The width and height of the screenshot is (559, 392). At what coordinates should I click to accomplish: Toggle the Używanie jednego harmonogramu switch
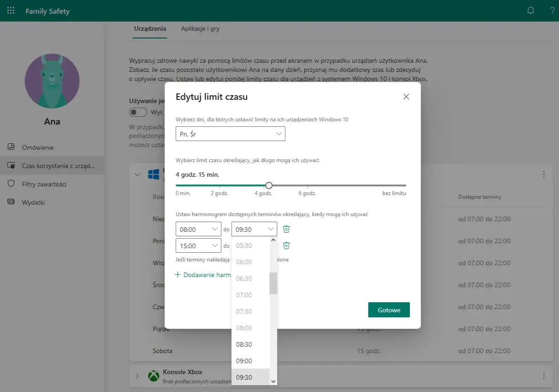coord(138,112)
